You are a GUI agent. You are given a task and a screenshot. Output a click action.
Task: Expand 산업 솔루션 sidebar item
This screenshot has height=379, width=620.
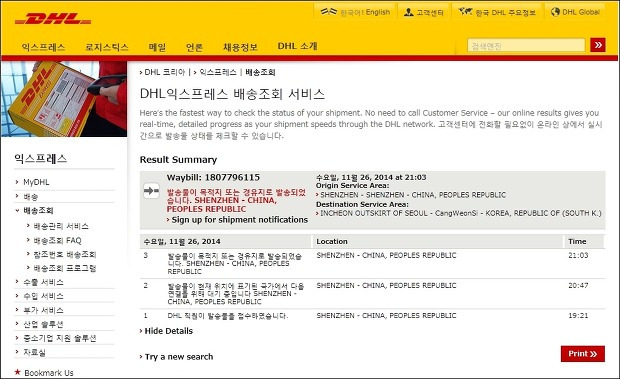43,324
